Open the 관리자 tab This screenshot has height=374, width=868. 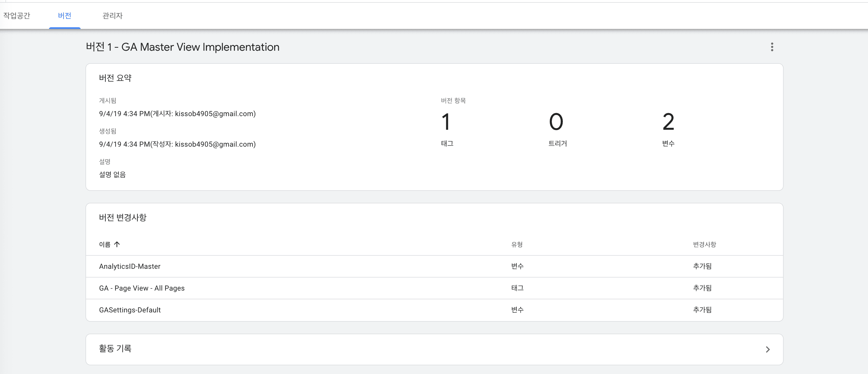[112, 16]
